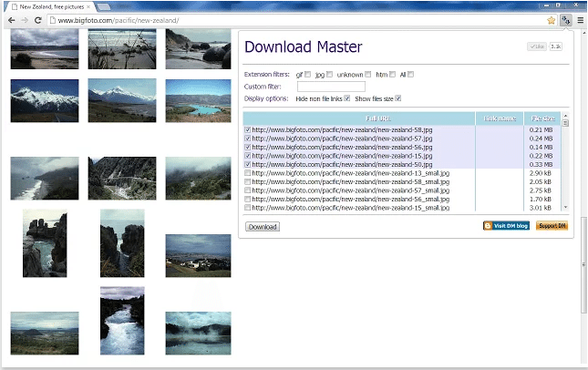Open the foggy hillside thumbnail
This screenshot has width=588, height=370.
(x=198, y=178)
